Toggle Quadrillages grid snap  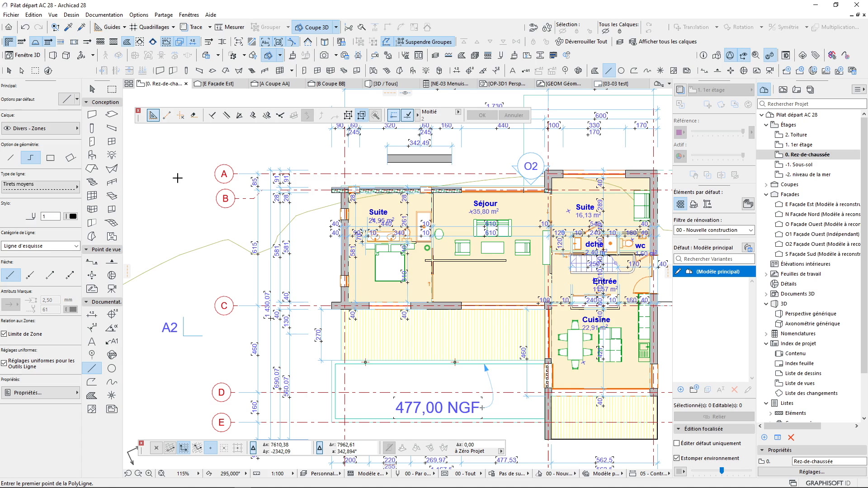(x=149, y=27)
